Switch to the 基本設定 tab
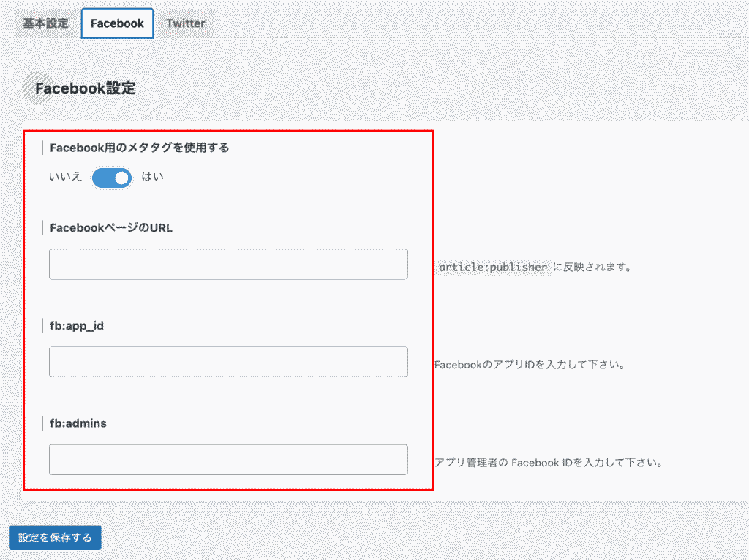 tap(45, 23)
